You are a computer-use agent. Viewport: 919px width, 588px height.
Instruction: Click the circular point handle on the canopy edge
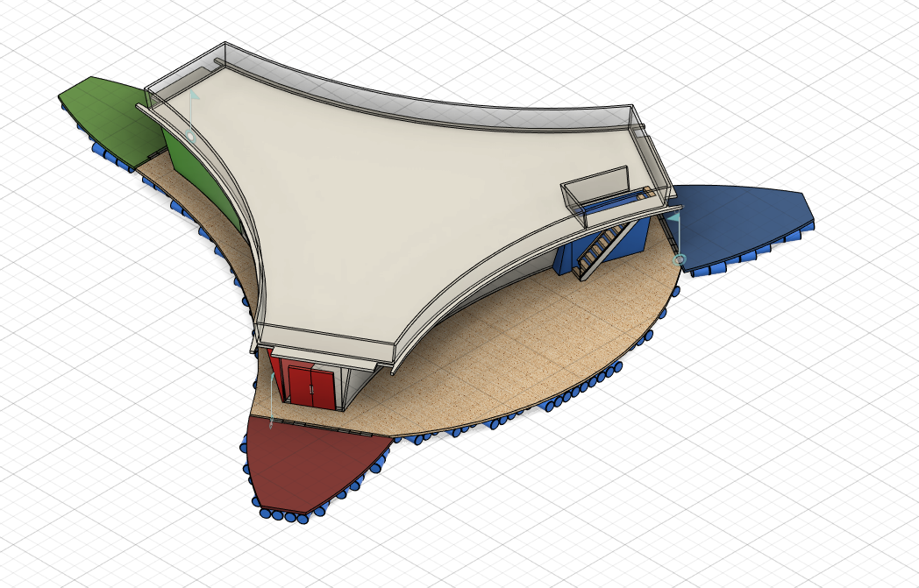(190, 135)
